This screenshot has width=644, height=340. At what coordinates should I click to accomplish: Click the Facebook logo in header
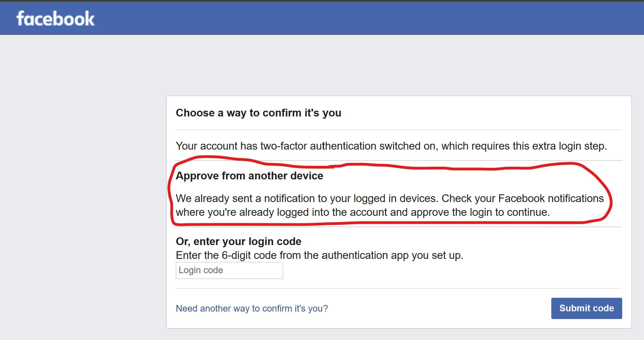55,19
